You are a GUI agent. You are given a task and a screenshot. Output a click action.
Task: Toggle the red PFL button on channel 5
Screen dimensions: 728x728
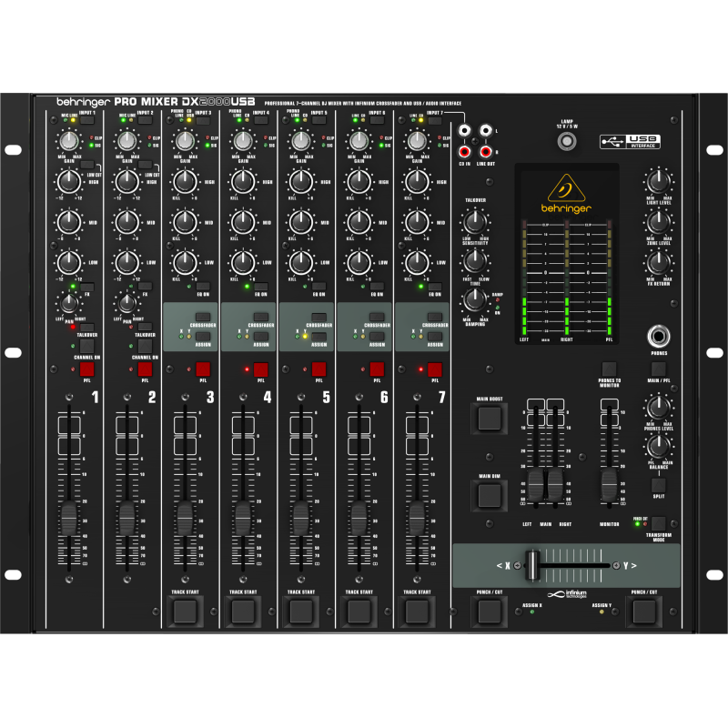coord(318,369)
